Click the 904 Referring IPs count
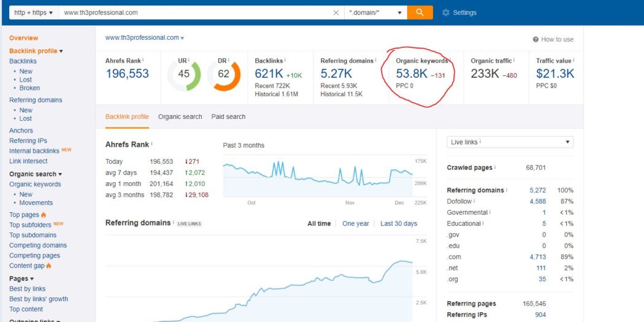The image size is (644, 322). click(540, 315)
